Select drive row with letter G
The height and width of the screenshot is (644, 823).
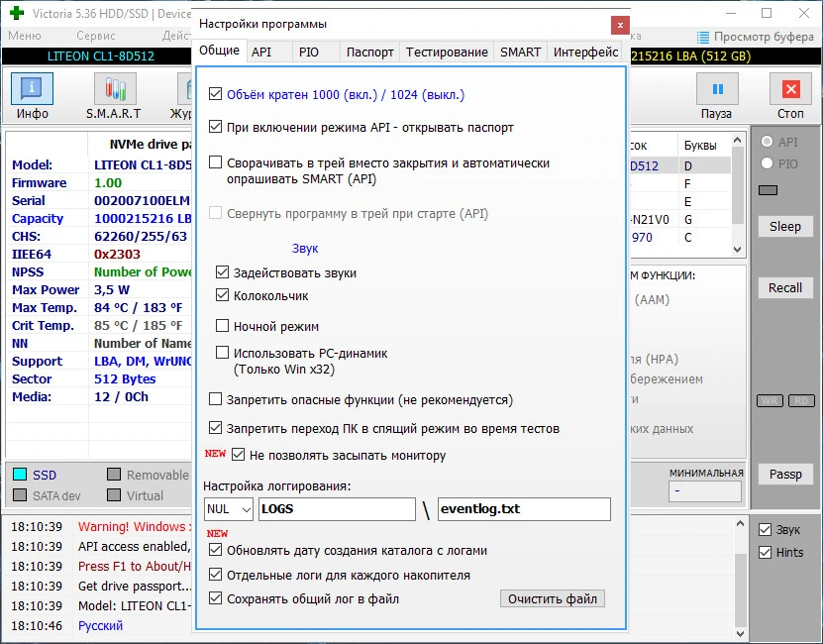pos(680,220)
